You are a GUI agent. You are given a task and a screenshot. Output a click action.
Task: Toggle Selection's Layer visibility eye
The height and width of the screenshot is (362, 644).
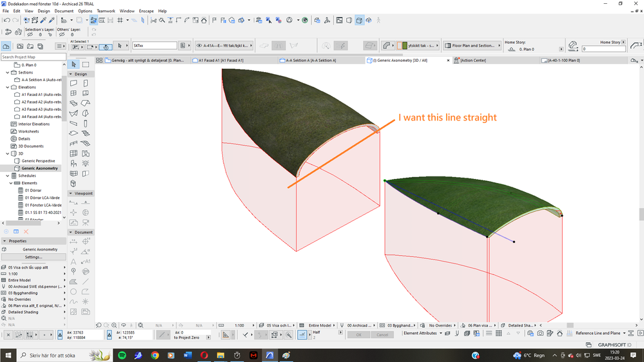click(30, 35)
